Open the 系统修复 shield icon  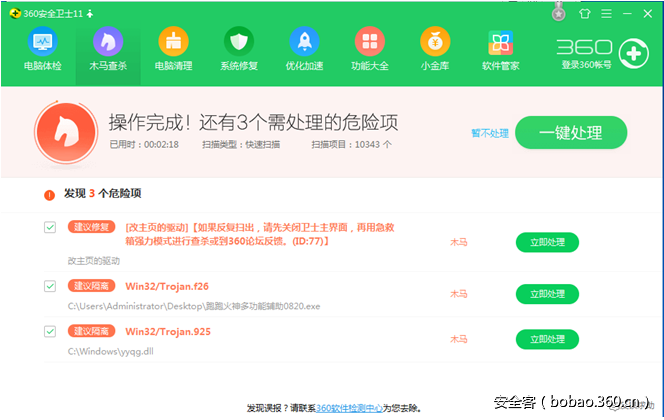tap(239, 43)
